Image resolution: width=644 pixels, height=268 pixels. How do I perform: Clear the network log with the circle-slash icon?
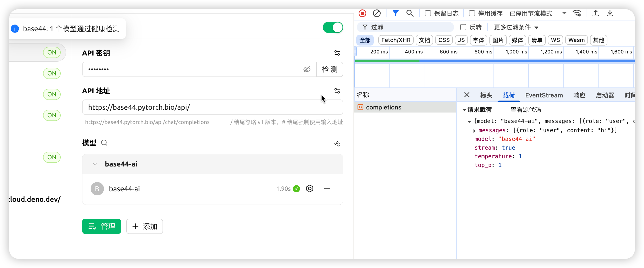377,13
